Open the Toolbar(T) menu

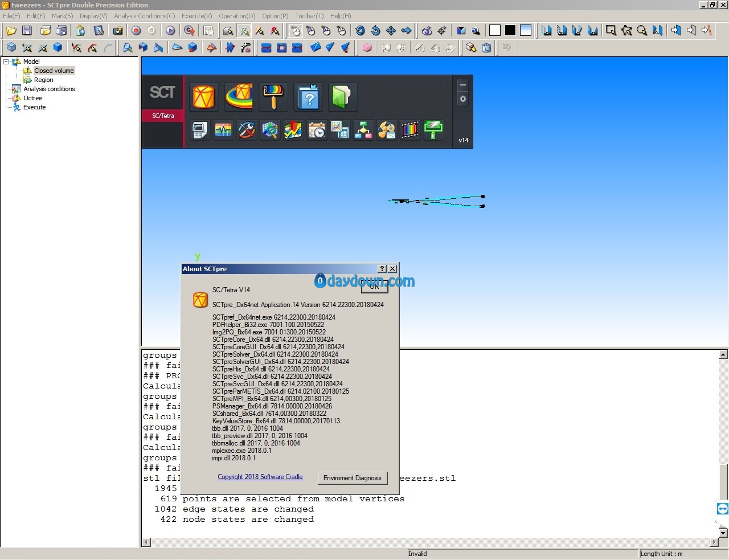(x=309, y=16)
